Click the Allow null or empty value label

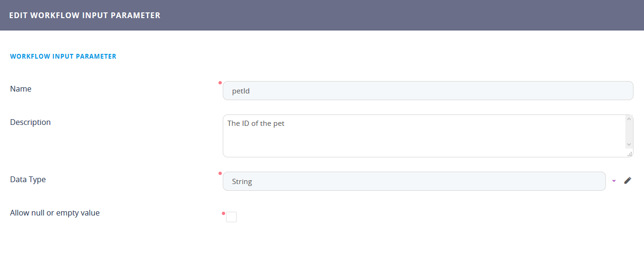(55, 213)
